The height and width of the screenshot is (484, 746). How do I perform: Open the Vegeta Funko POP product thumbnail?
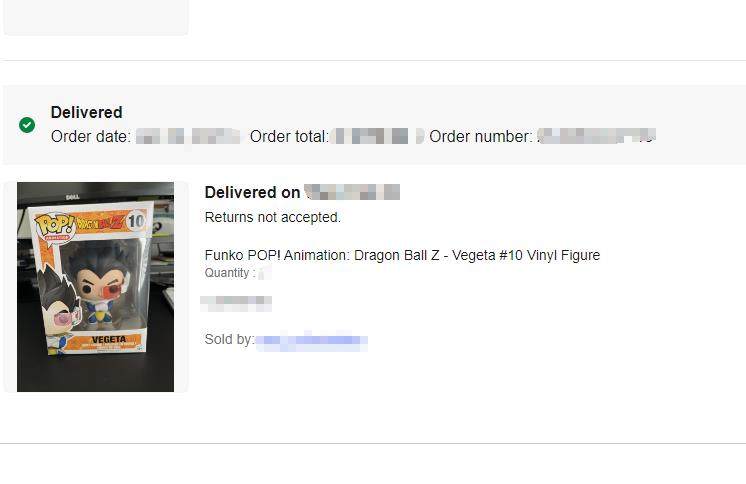coord(96,287)
